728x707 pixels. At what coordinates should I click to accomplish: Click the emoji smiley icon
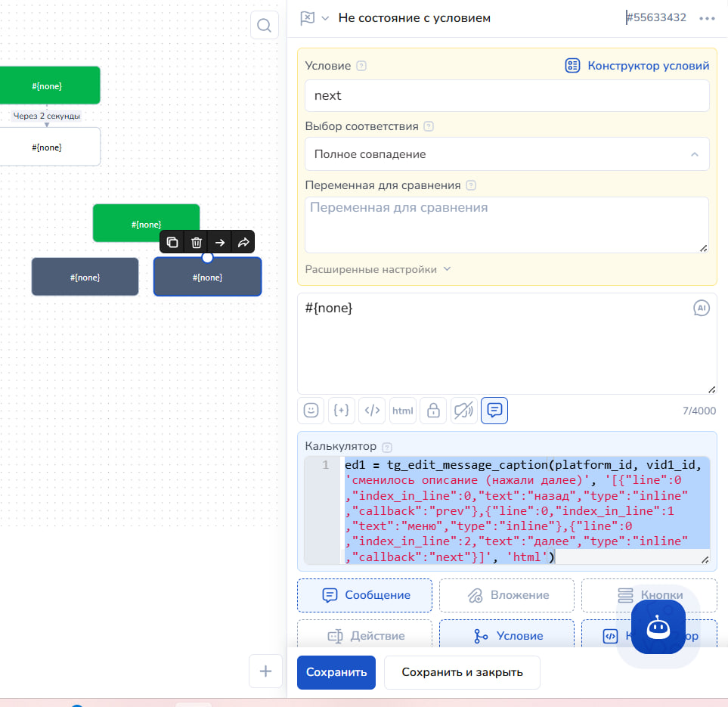point(311,411)
